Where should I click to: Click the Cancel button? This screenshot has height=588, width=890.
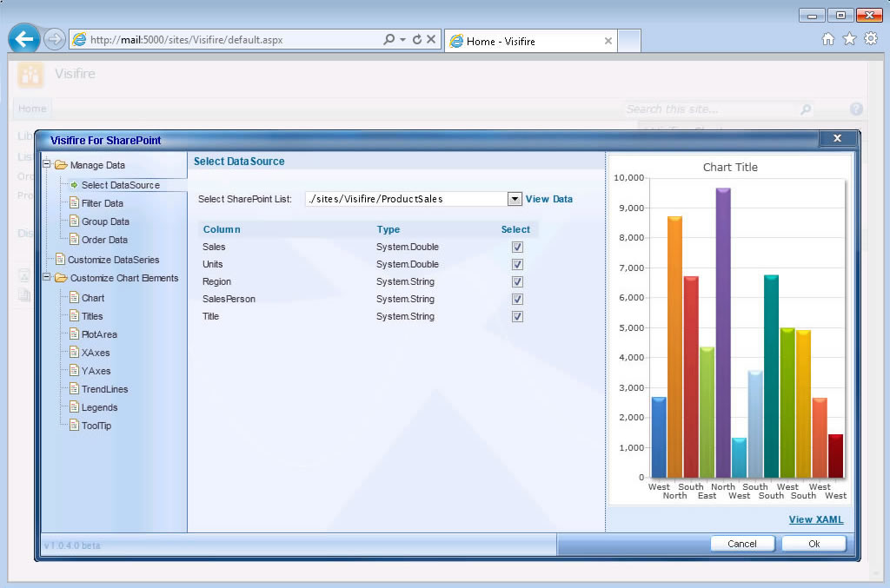click(742, 544)
